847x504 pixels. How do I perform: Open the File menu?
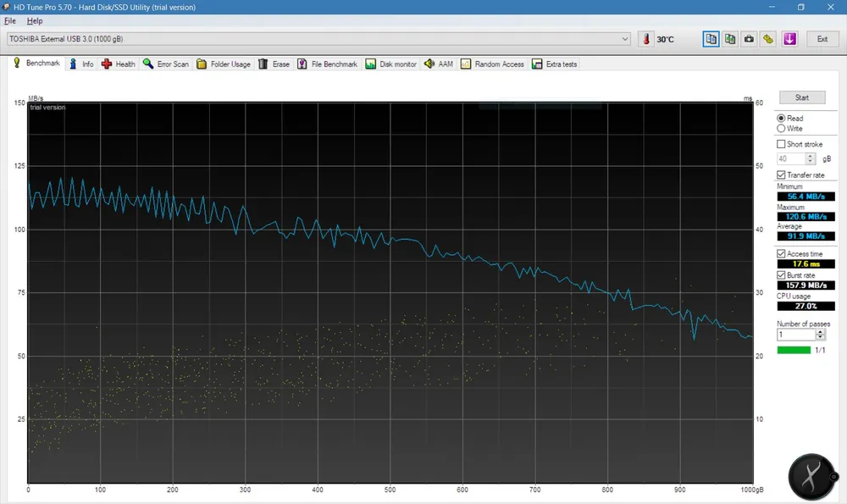pyautogui.click(x=10, y=20)
